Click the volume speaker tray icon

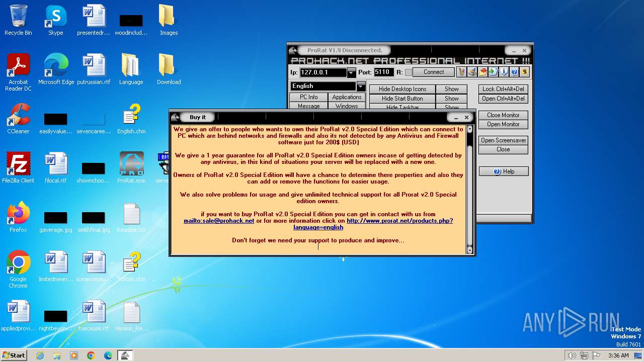tap(572, 355)
